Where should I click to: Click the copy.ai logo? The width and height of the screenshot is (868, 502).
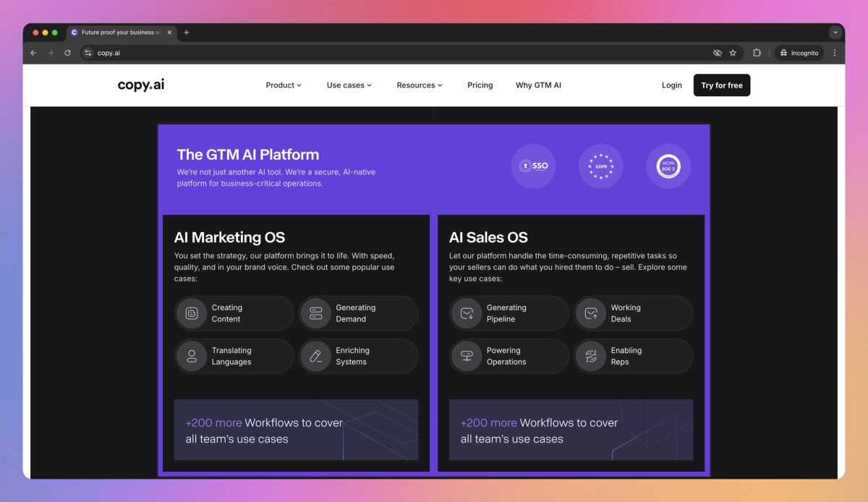click(141, 85)
